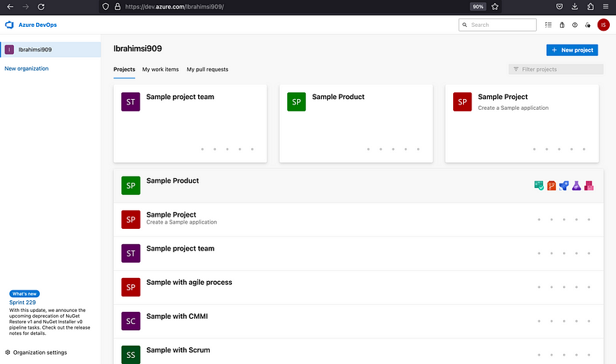Image resolution: width=616 pixels, height=364 pixels.
Task: Open the User settings icon
Action: tap(588, 25)
